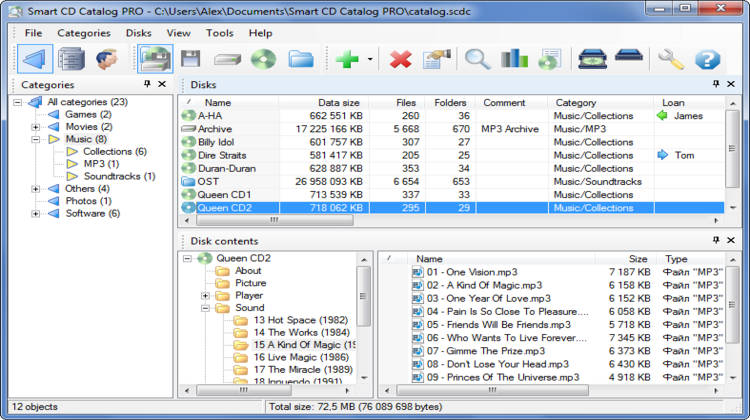This screenshot has width=750, height=420.
Task: Select file 07 - Gimme The Prize.mp3
Action: coord(486,351)
